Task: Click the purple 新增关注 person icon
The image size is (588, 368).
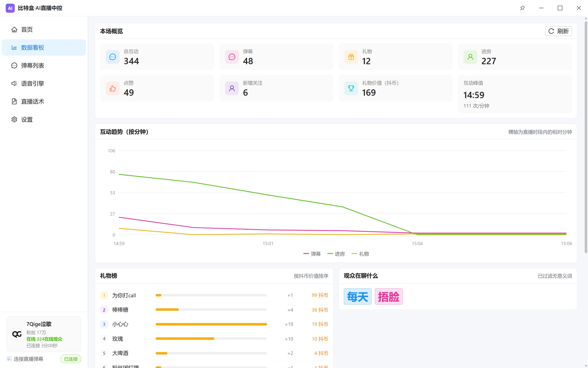Action: [x=232, y=88]
